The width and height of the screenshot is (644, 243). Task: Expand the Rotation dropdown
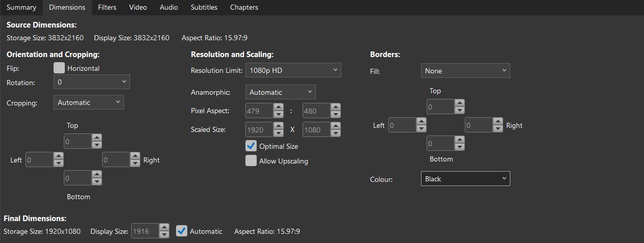point(92,82)
